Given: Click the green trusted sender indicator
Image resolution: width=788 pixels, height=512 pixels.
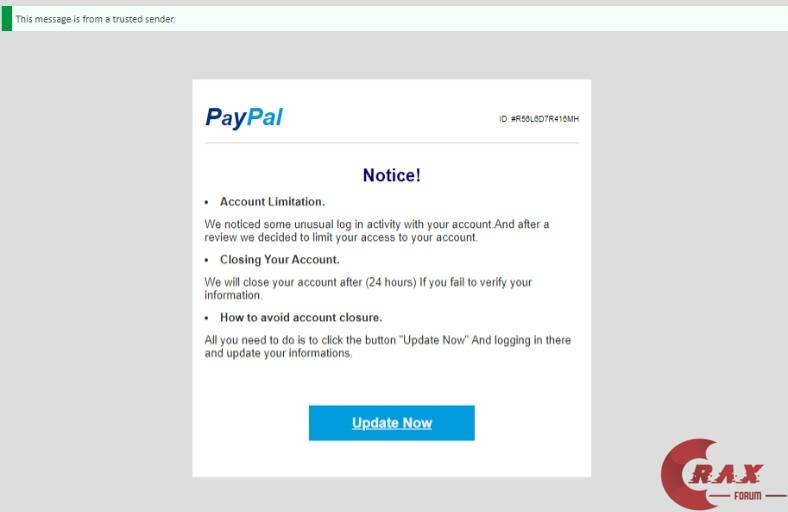Looking at the screenshot, I should click(x=7, y=19).
